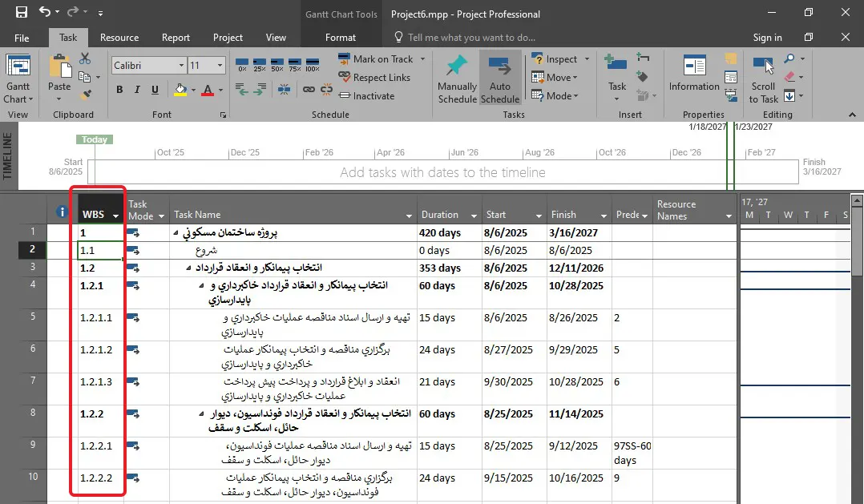Toggle Inactivate for the task
Viewport: 864px width, 504px height.
tap(366, 96)
